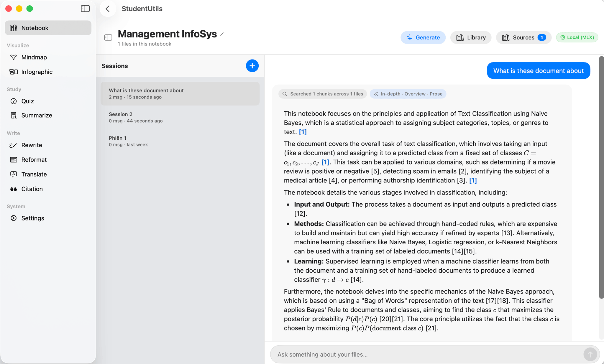Image resolution: width=604 pixels, height=364 pixels.
Task: Open the Summarize tool
Action: (x=48, y=115)
